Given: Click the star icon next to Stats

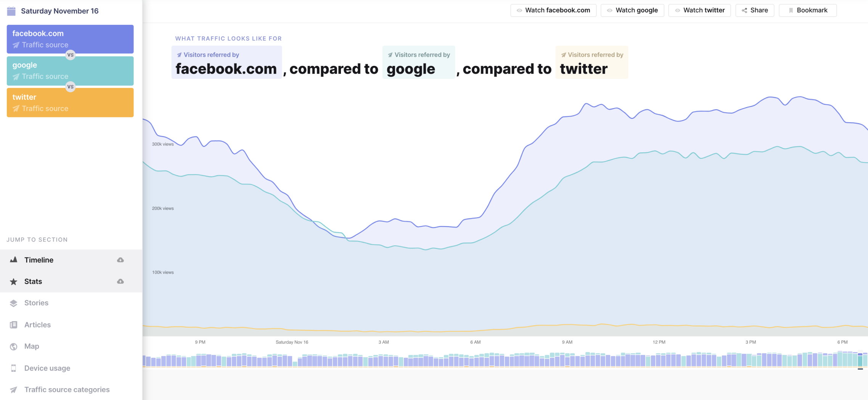Looking at the screenshot, I should [x=14, y=281].
